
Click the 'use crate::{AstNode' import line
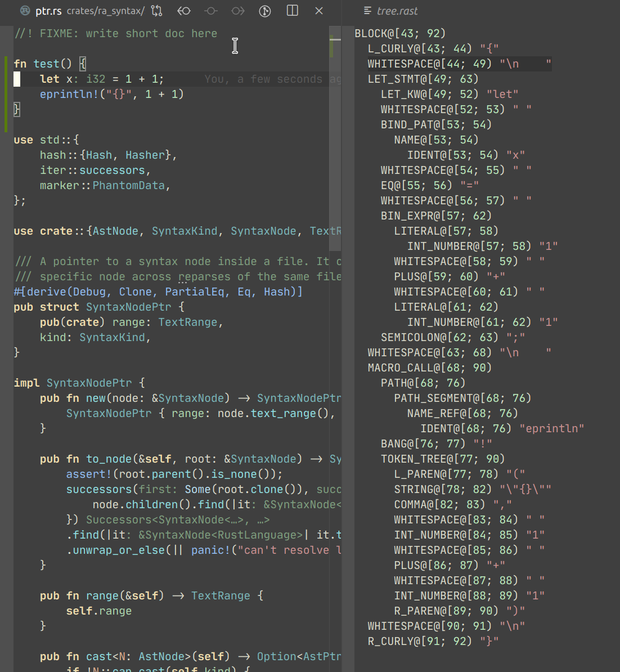point(177,231)
